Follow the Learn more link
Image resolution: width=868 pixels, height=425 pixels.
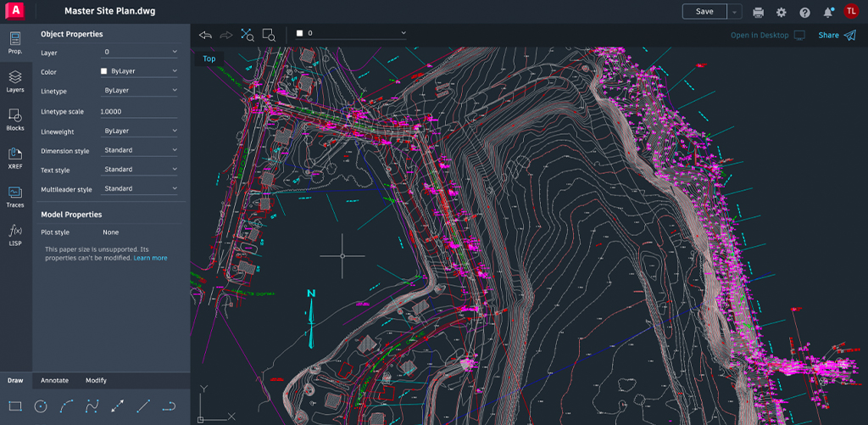click(x=150, y=258)
